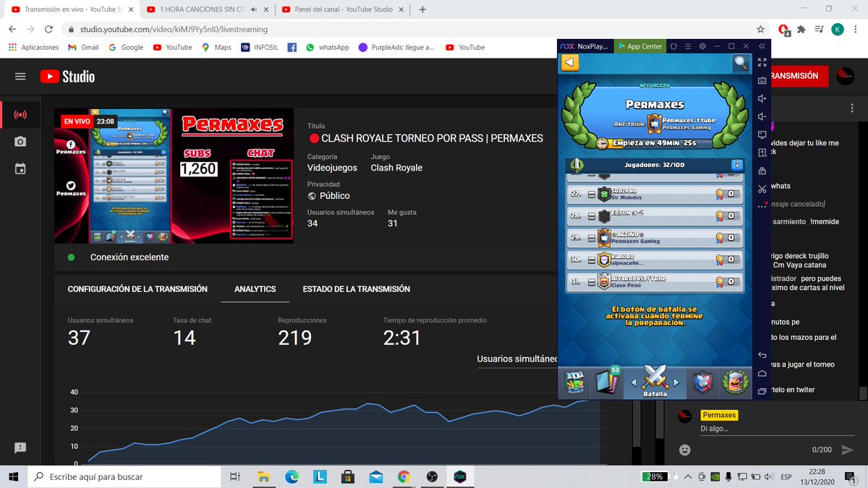
Task: Open the PurpleAds bookmark
Action: pos(396,48)
